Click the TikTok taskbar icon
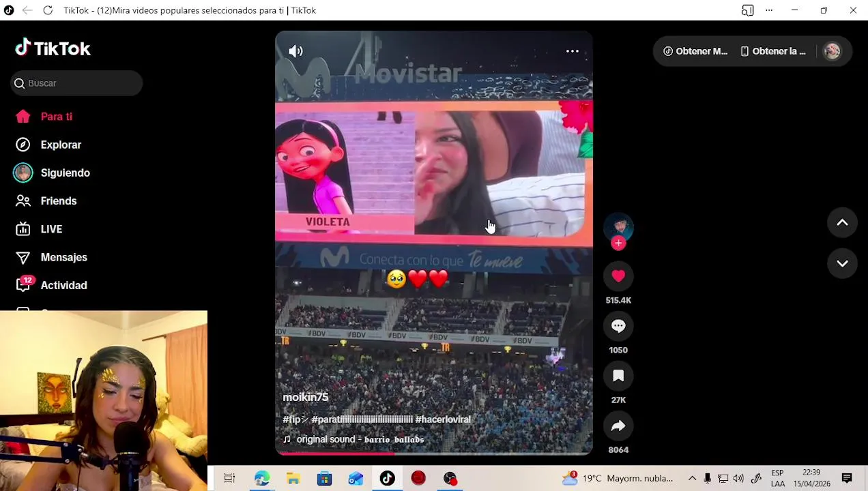 click(x=388, y=478)
